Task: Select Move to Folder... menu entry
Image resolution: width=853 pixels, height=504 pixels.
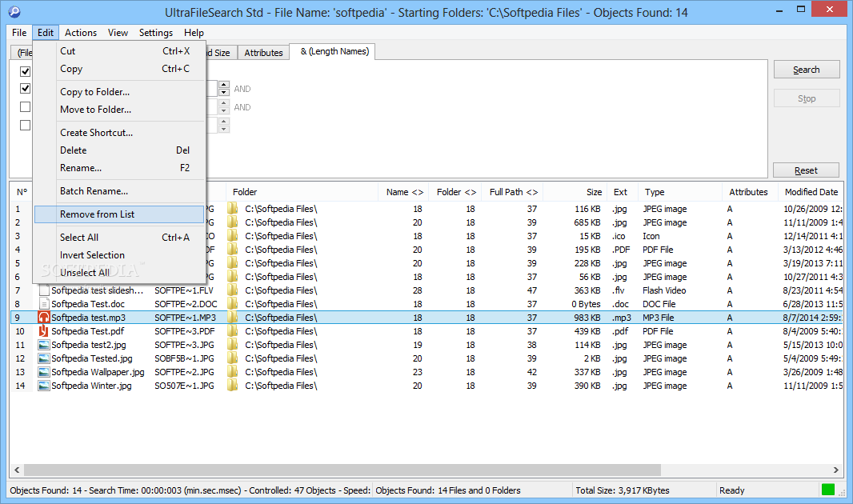Action: click(119, 110)
